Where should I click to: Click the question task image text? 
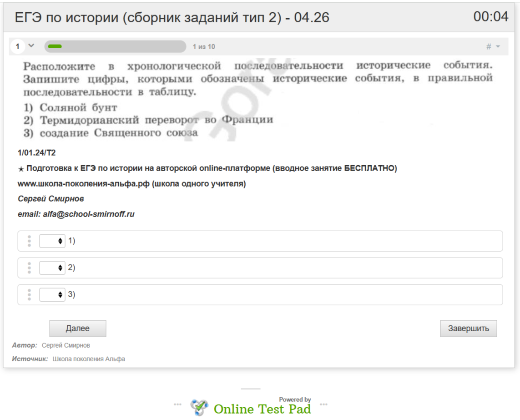coord(257,99)
